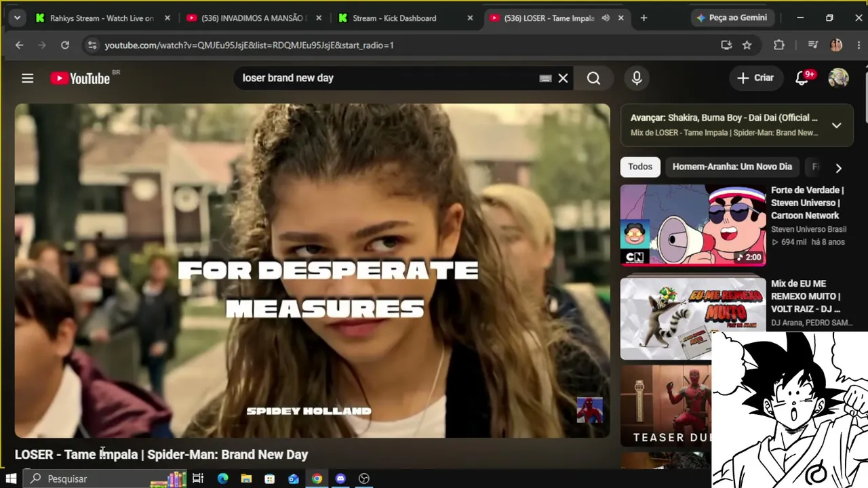Mute the LOSER - Tame Impala tab audio
868x488 pixels.
tap(606, 18)
